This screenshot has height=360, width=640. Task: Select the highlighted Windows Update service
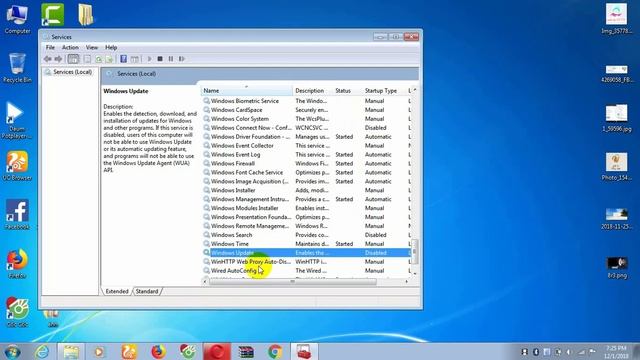click(306, 253)
